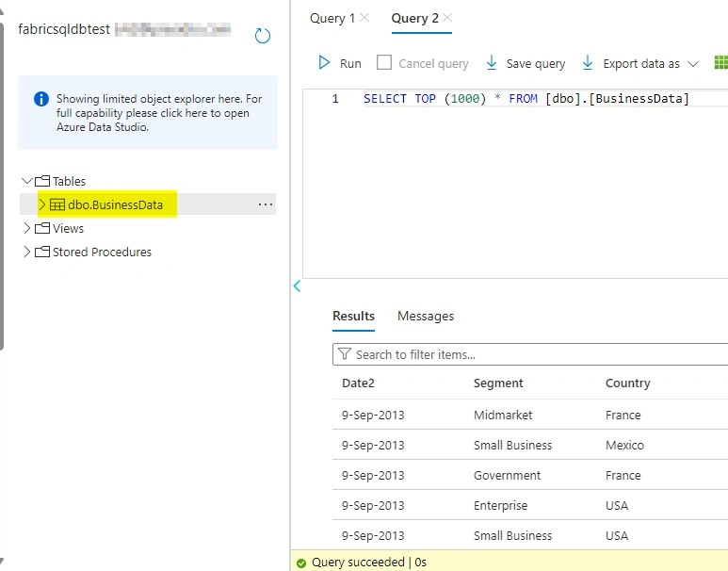Click the Run button label

coord(350,64)
